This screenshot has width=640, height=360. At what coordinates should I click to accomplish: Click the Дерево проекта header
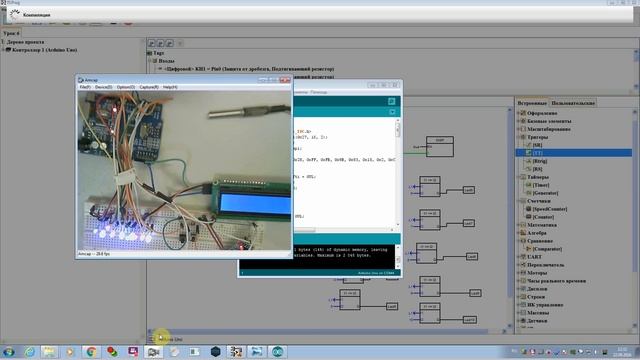(x=25, y=42)
